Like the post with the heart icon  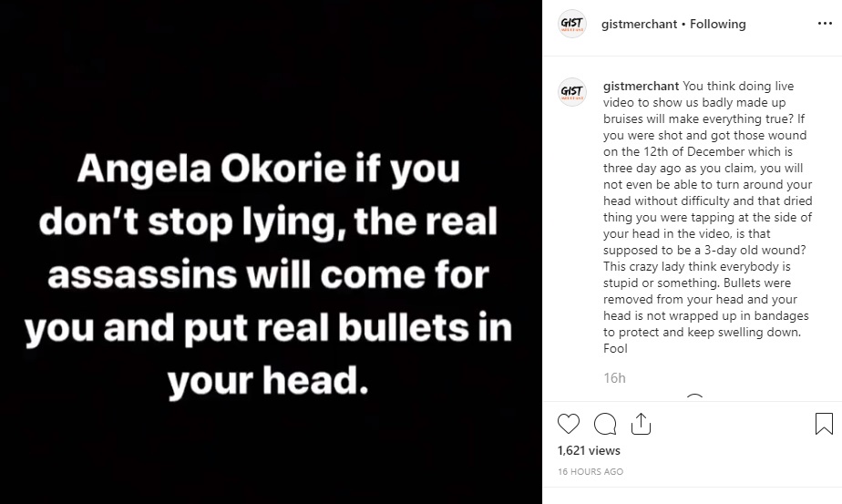[x=568, y=424]
